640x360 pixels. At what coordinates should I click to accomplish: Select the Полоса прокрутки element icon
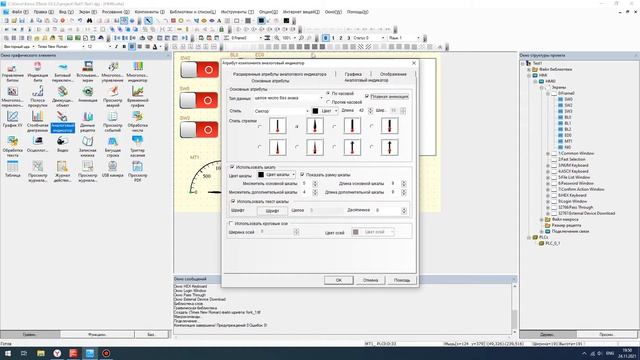point(37,96)
